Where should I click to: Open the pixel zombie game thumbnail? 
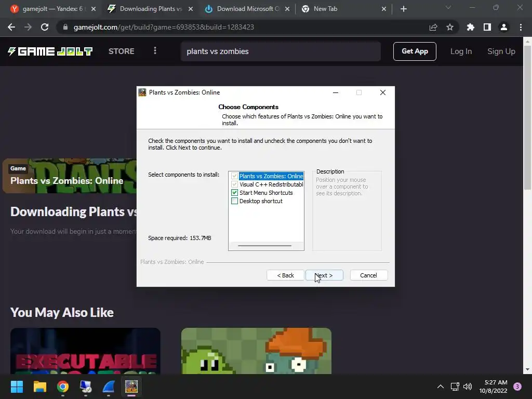pyautogui.click(x=256, y=351)
